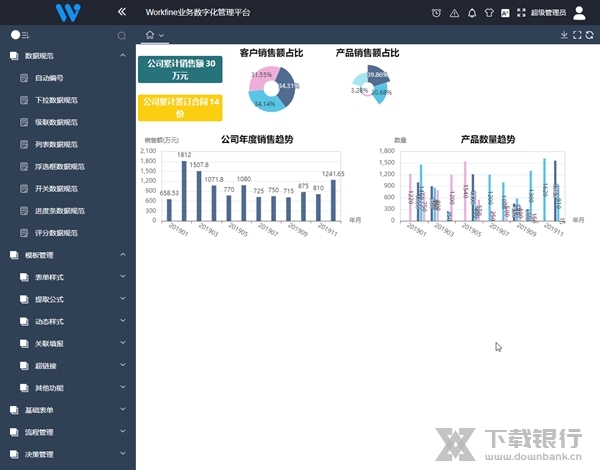Click the font size icon in header
The image size is (600, 470).
(505, 13)
